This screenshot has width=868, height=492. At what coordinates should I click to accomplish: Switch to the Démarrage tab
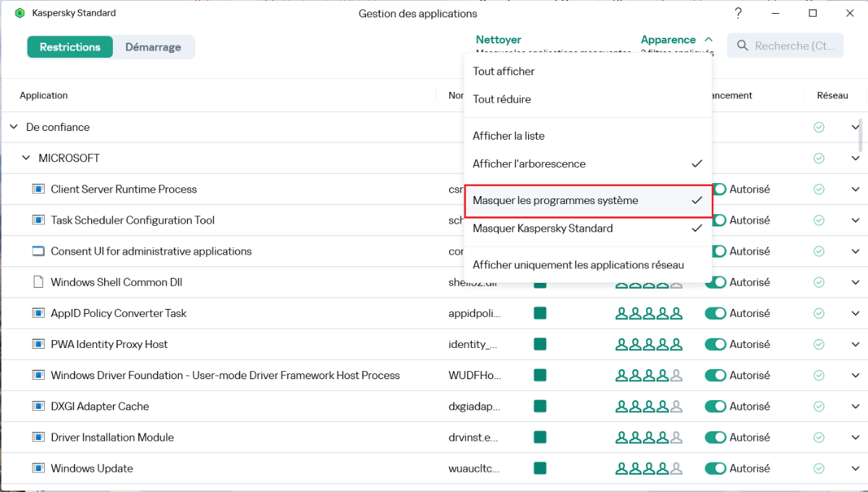(x=153, y=47)
